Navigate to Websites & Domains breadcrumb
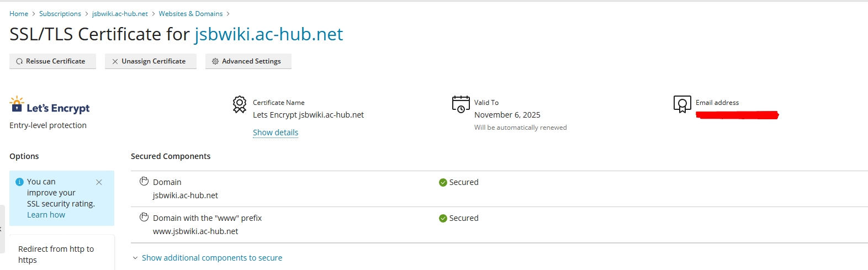868x270 pixels. coord(190,14)
